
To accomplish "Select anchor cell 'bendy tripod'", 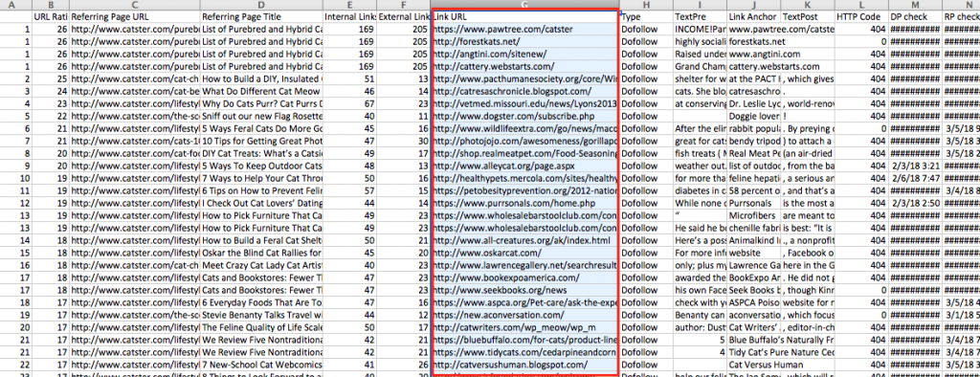I will pyautogui.click(x=753, y=142).
